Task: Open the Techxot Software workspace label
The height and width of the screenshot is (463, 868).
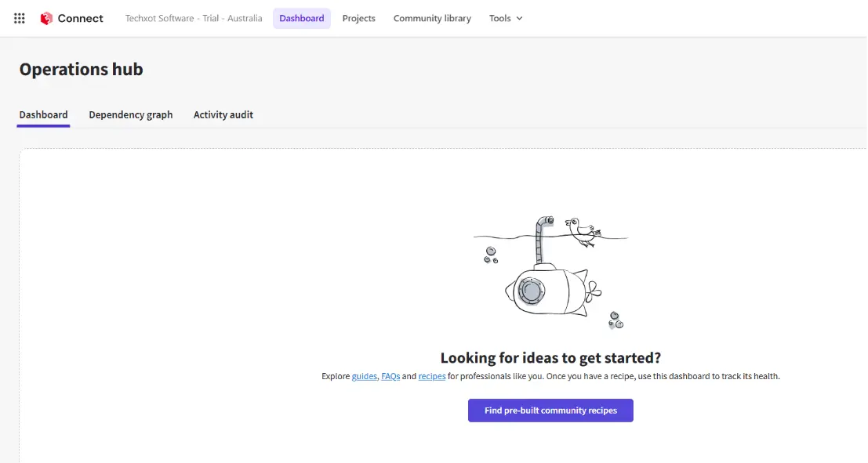Action: [x=193, y=18]
